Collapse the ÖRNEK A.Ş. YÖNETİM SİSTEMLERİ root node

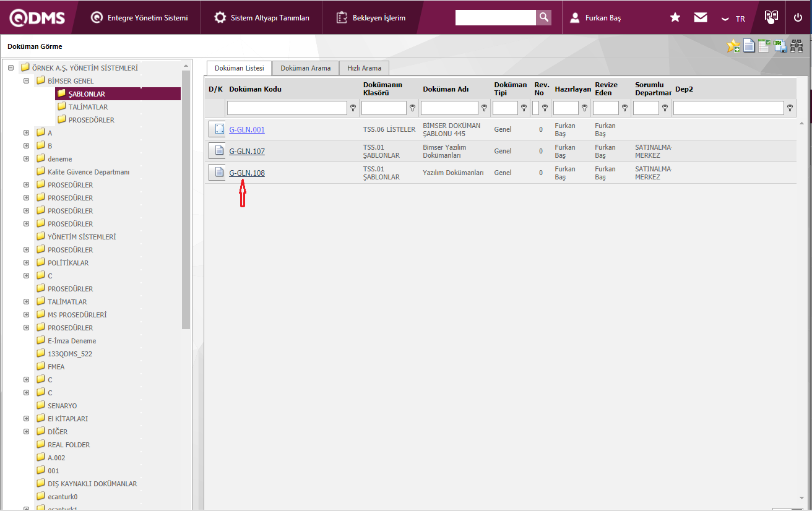point(11,68)
